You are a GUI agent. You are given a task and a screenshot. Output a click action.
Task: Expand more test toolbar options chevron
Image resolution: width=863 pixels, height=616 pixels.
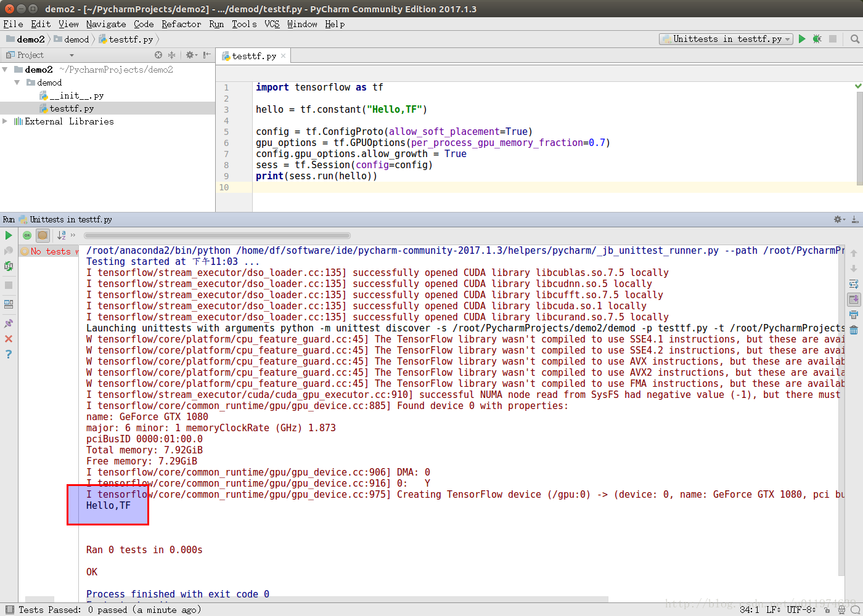coord(73,235)
